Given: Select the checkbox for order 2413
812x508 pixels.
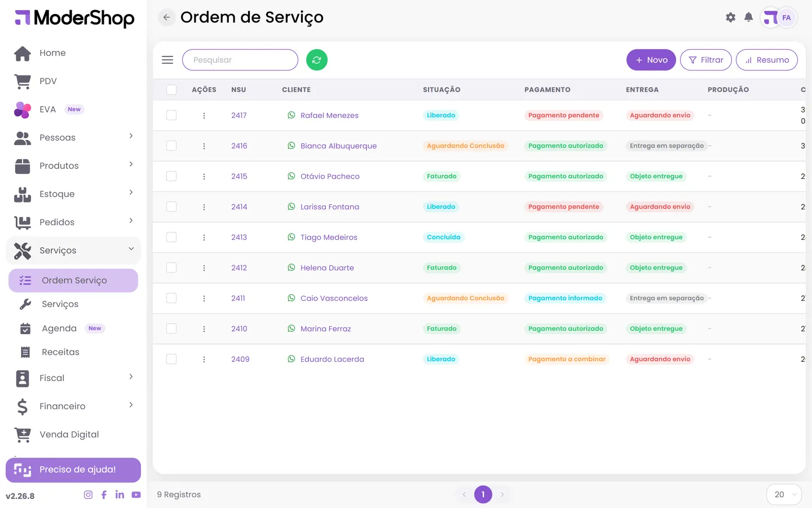Looking at the screenshot, I should point(171,237).
